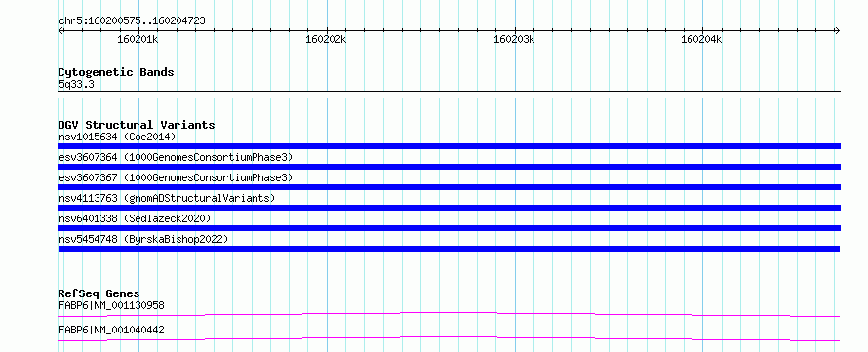
Task: Open variant nsv5454748 (ByrskaBishop2022) label
Action: pyautogui.click(x=143, y=239)
